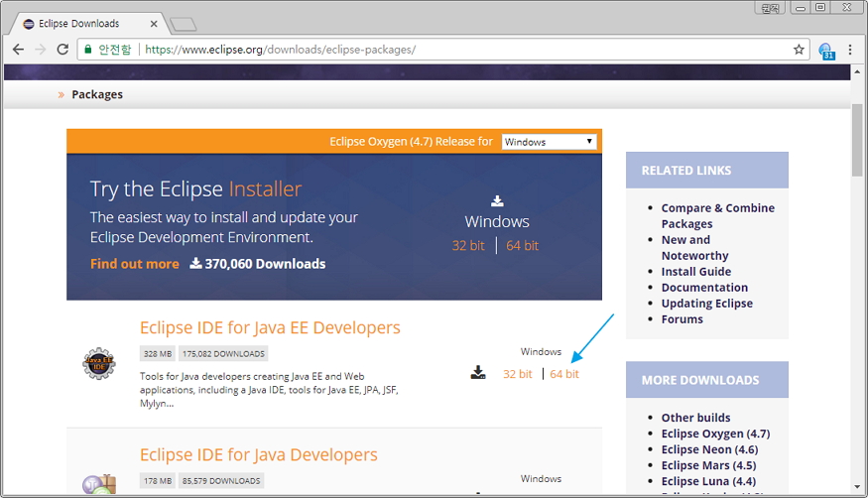868x498 pixels.
Task: Click the green secure padlock icon
Action: pos(87,50)
